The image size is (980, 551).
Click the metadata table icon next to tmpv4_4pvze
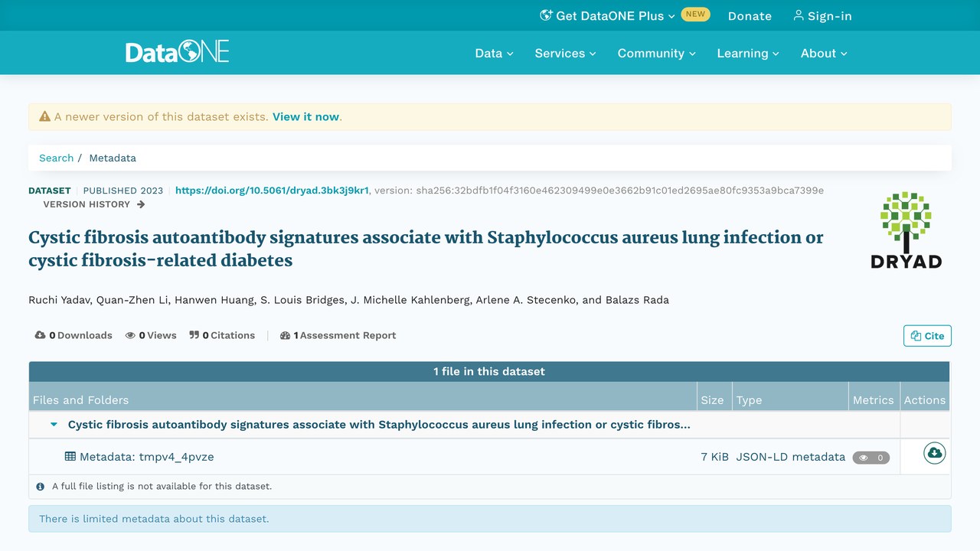tap(70, 456)
